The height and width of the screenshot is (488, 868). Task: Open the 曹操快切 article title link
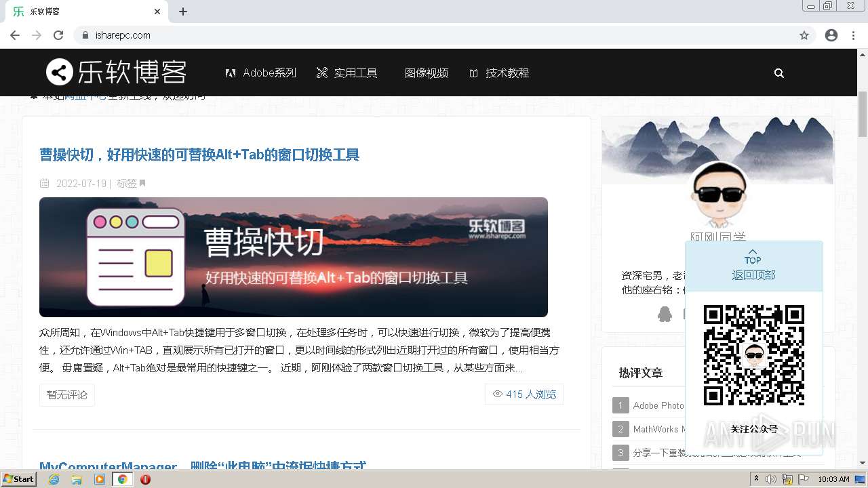(x=199, y=155)
